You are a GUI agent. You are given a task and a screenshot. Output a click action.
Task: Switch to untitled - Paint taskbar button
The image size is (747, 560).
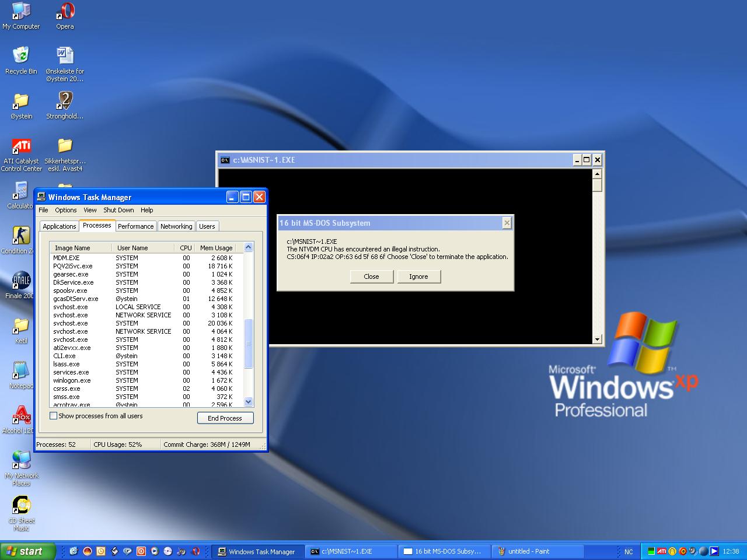(537, 551)
